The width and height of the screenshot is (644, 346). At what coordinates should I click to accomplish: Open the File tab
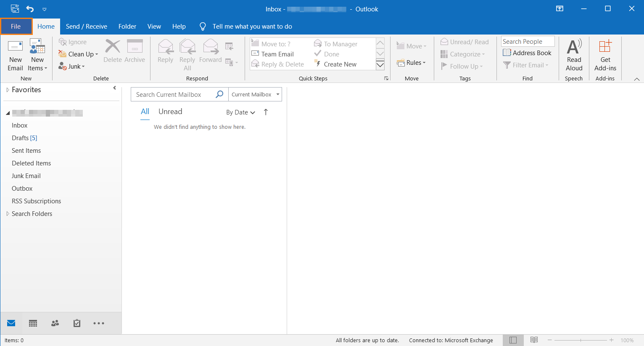click(16, 27)
